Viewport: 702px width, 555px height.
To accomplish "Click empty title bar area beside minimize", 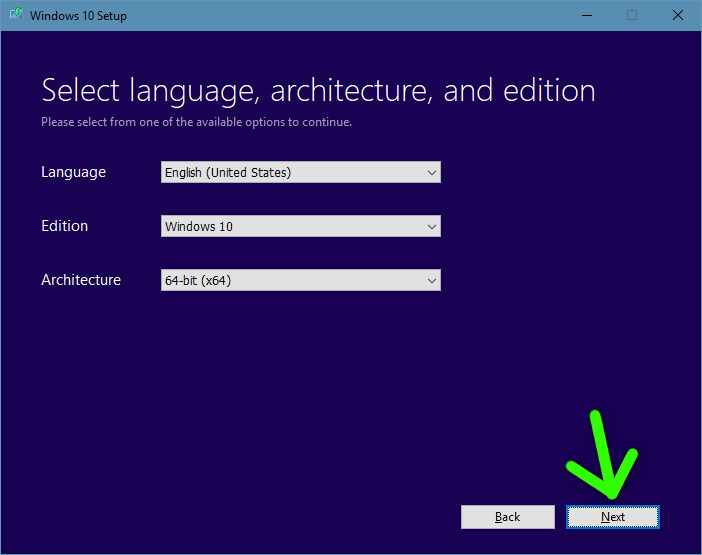I will 400,15.
